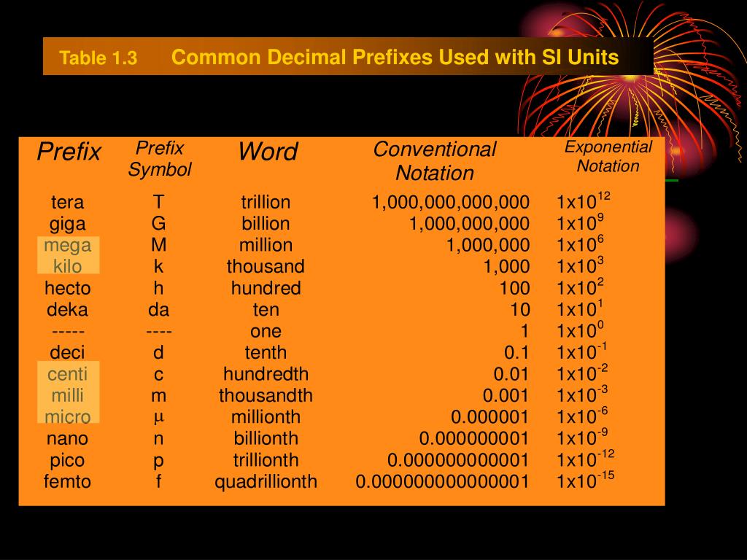Select the 'Exponential Notation' column header
Viewport: 747px width, 560px height.
608,156
